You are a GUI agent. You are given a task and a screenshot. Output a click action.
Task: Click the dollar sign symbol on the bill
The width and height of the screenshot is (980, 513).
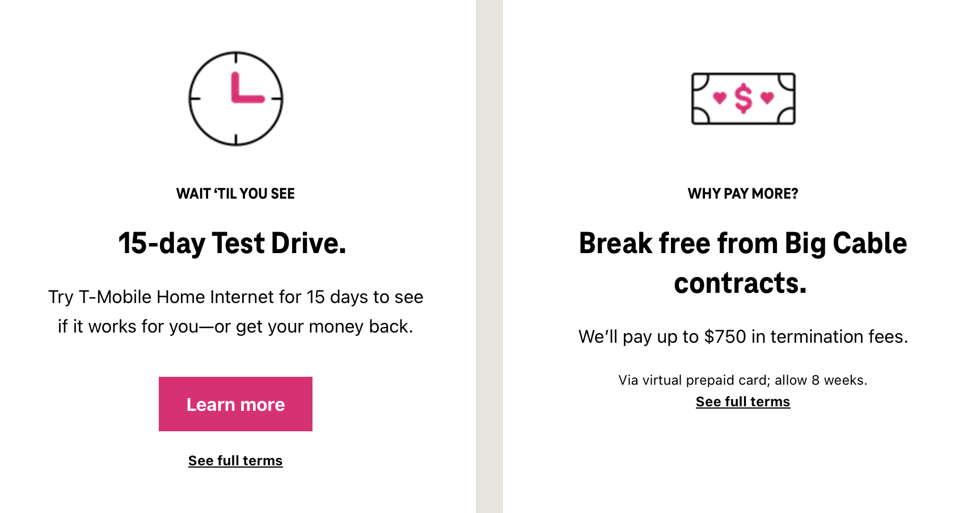(x=744, y=98)
